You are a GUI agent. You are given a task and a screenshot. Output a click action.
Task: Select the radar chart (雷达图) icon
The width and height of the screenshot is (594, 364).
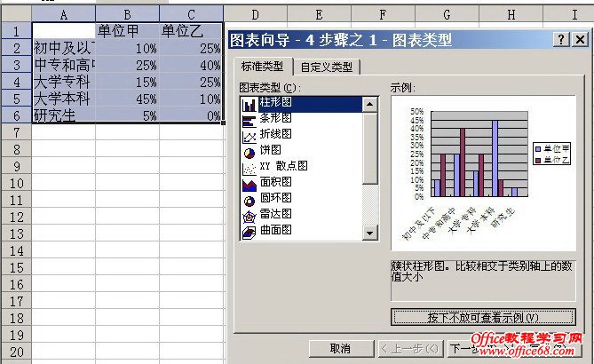tap(249, 217)
